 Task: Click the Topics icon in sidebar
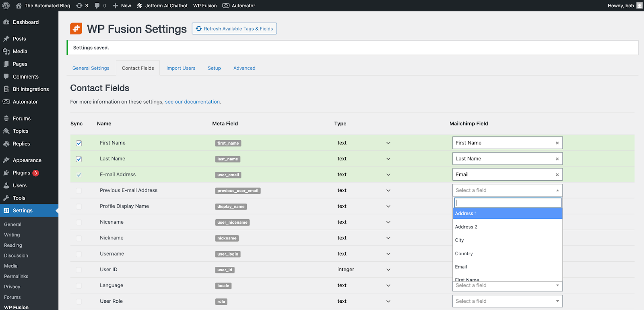(6, 131)
